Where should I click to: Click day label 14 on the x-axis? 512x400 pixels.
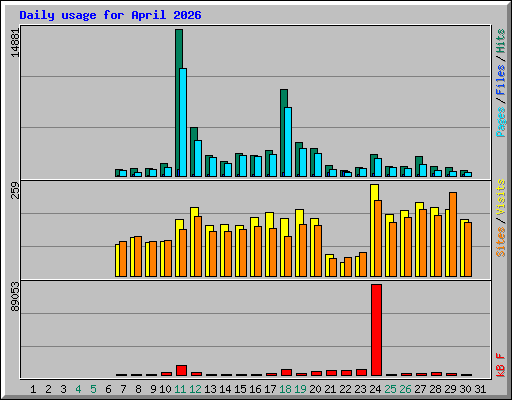click(x=225, y=389)
